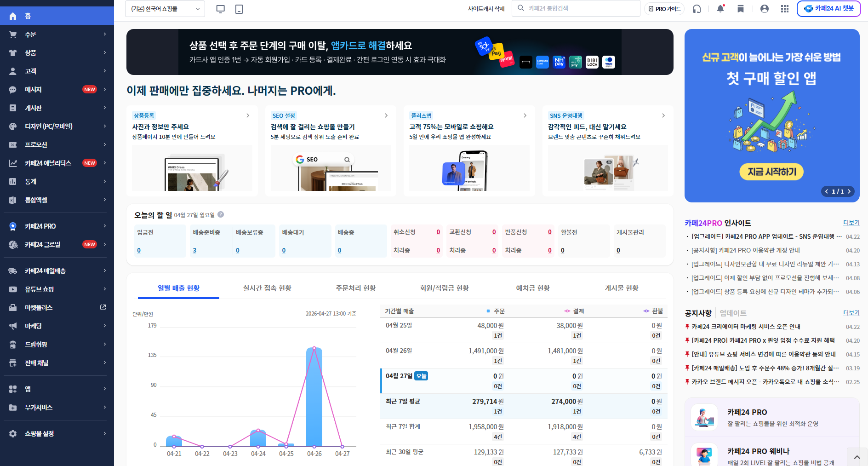Go to next slide in promo banner
The image size is (868, 466).
coord(849,191)
